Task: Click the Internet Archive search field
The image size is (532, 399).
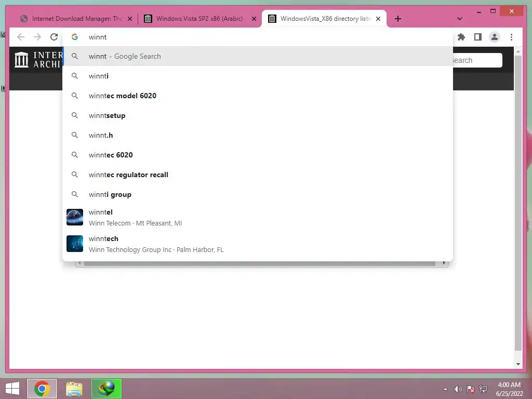Action: [x=477, y=60]
